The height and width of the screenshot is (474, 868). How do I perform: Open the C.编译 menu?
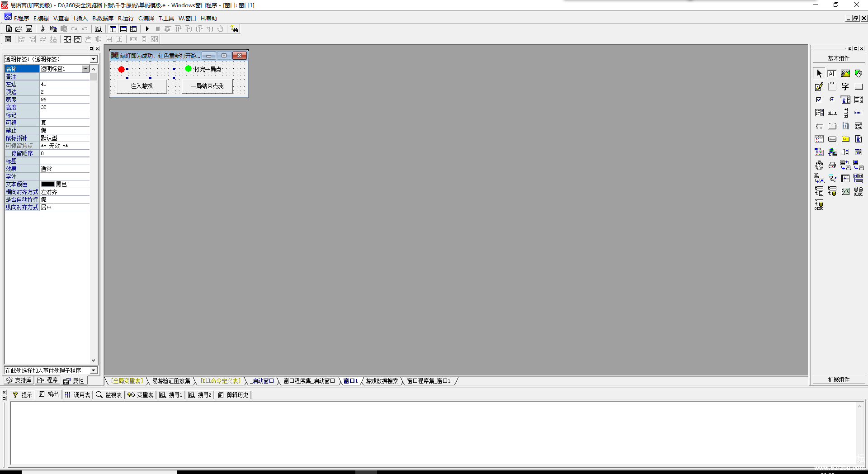[146, 19]
